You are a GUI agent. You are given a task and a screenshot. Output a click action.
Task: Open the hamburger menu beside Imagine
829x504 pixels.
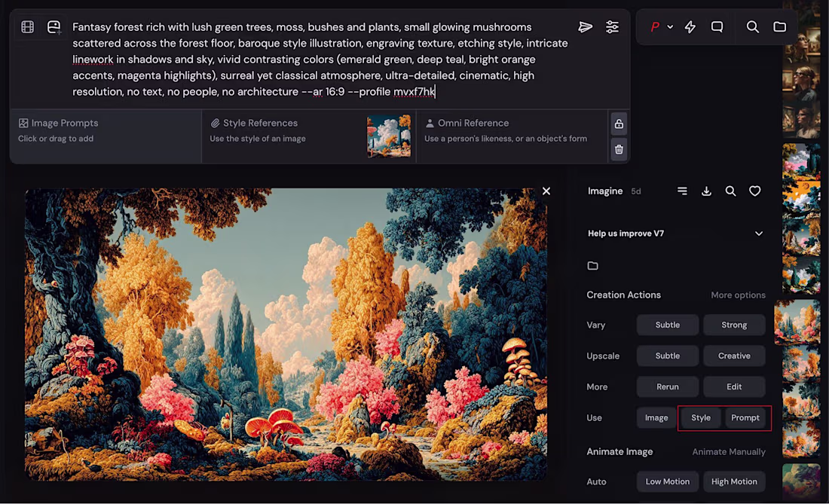682,191
